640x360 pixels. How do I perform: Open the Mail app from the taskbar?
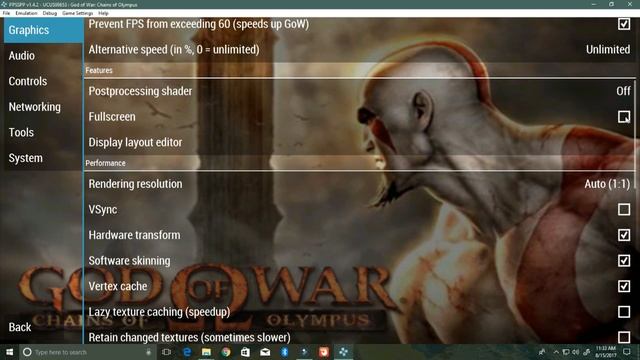tap(265, 352)
